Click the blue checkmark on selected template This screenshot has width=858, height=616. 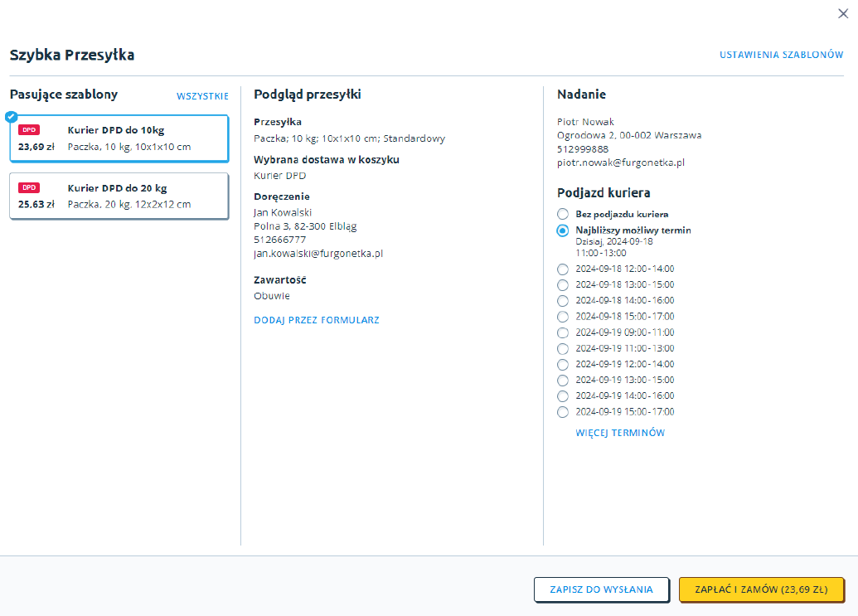coord(11,116)
